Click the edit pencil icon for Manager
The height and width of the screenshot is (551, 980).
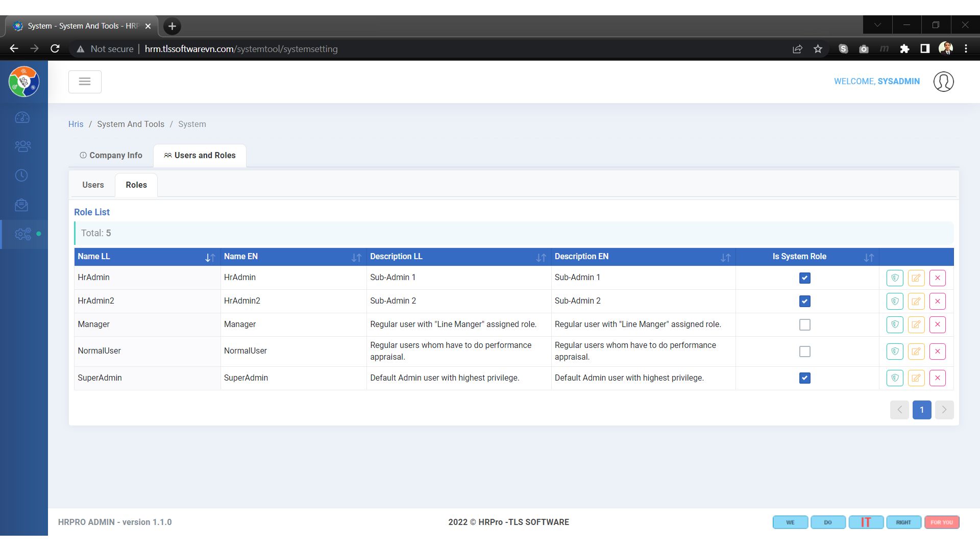click(x=916, y=325)
